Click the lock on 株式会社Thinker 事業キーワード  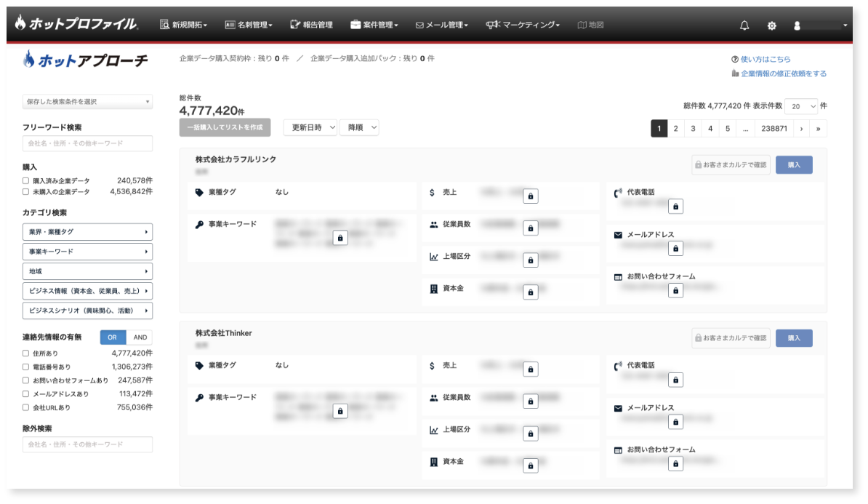[340, 412]
